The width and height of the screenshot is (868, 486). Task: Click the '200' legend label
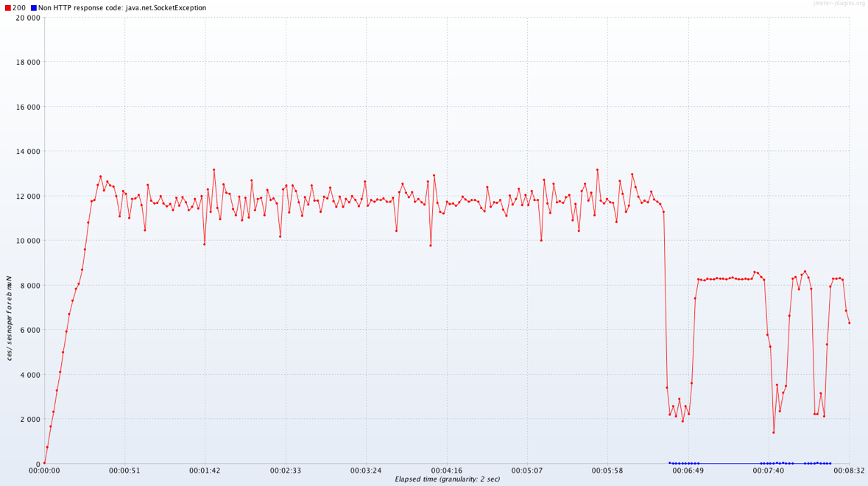point(19,8)
